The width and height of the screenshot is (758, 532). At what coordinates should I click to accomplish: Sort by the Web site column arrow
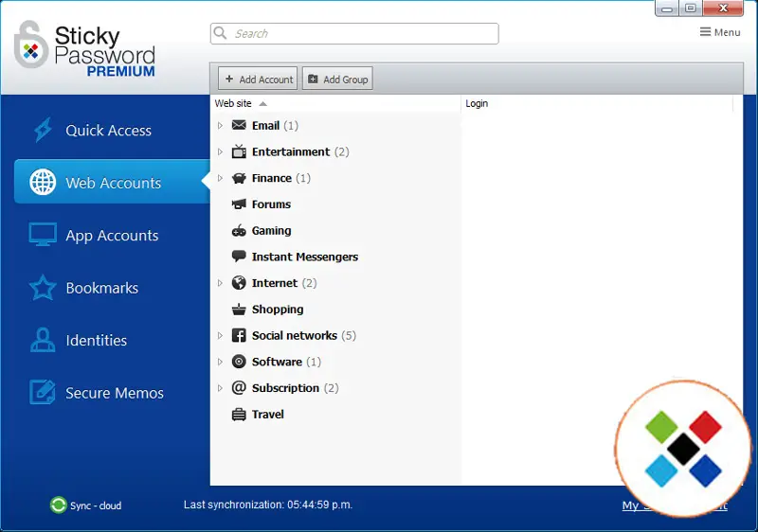point(263,104)
